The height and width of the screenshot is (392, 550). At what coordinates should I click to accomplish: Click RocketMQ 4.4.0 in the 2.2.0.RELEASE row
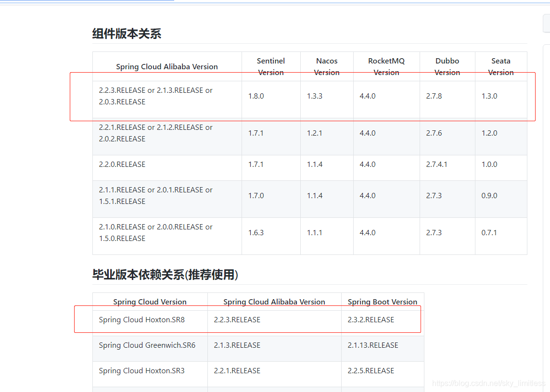tap(368, 164)
